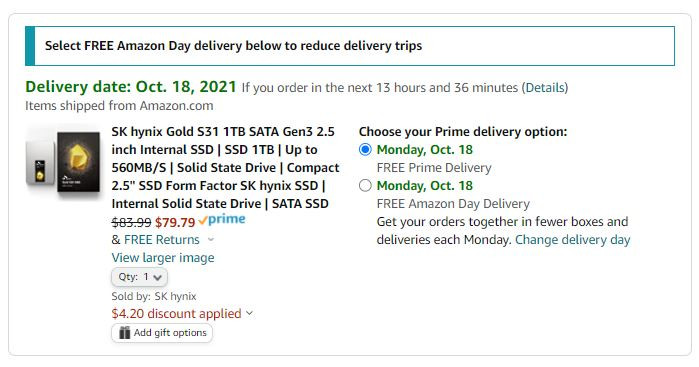
Task: Click the Select FREE Amazon Day delivery banner
Action: click(x=350, y=46)
